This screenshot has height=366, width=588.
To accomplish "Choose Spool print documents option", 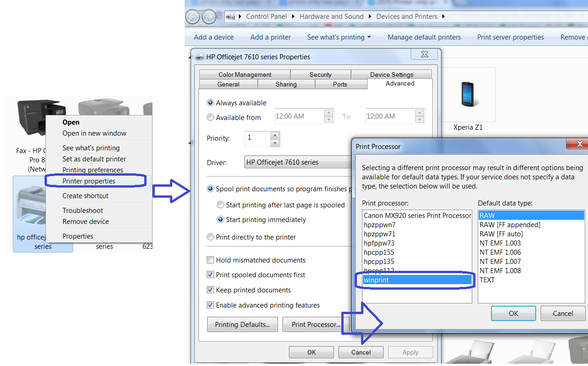I will pyautogui.click(x=210, y=189).
